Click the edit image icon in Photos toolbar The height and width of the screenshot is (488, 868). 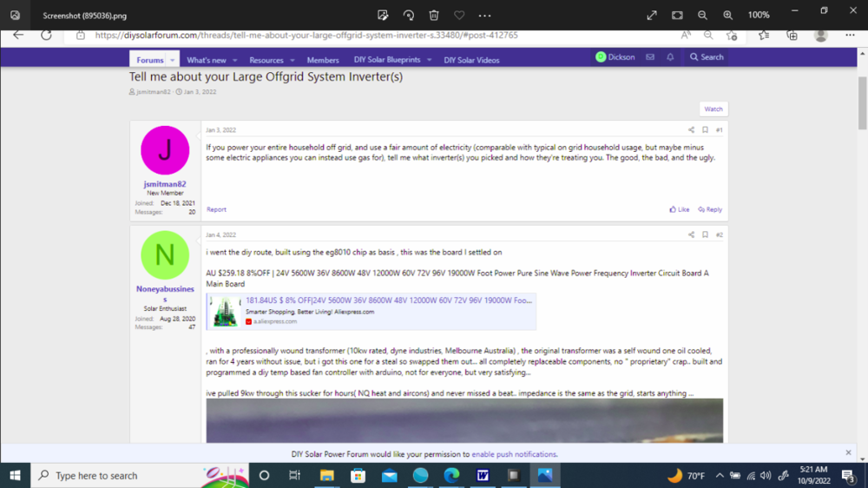click(x=383, y=16)
